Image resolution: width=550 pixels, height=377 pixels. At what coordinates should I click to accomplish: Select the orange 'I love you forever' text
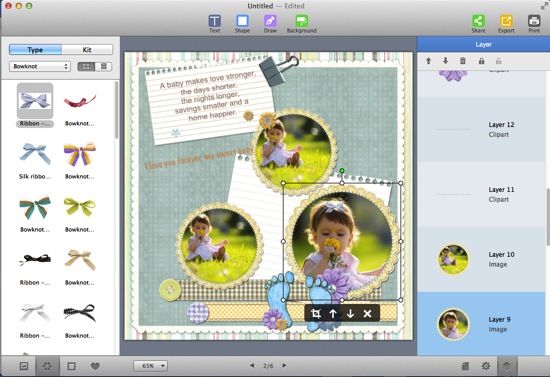[199, 159]
